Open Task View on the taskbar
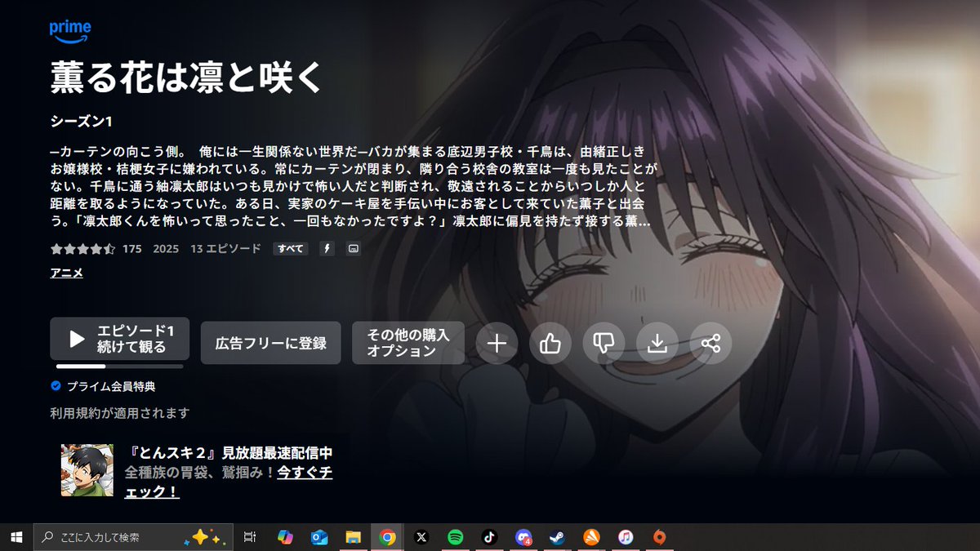Screen dimensions: 980x551 (250, 537)
